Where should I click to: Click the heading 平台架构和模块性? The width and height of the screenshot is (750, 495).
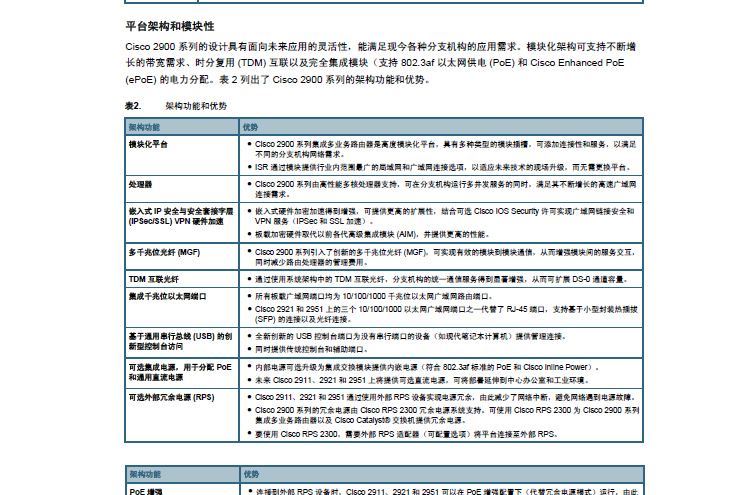[x=170, y=26]
